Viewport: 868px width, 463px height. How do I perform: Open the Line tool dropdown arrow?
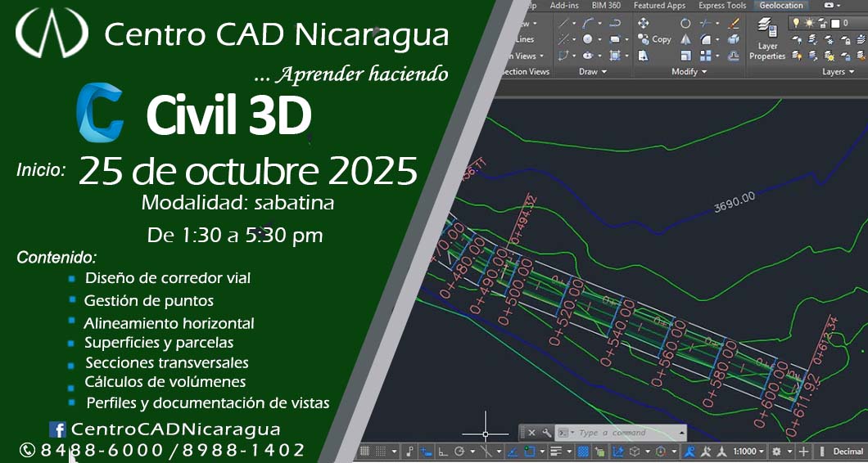[574, 24]
